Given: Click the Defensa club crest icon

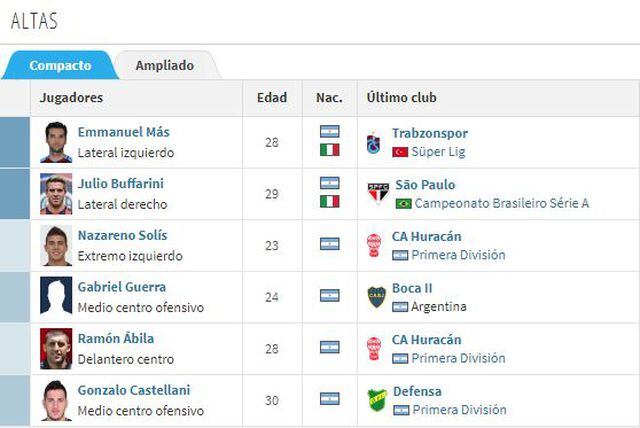Looking at the screenshot, I should click(x=376, y=400).
